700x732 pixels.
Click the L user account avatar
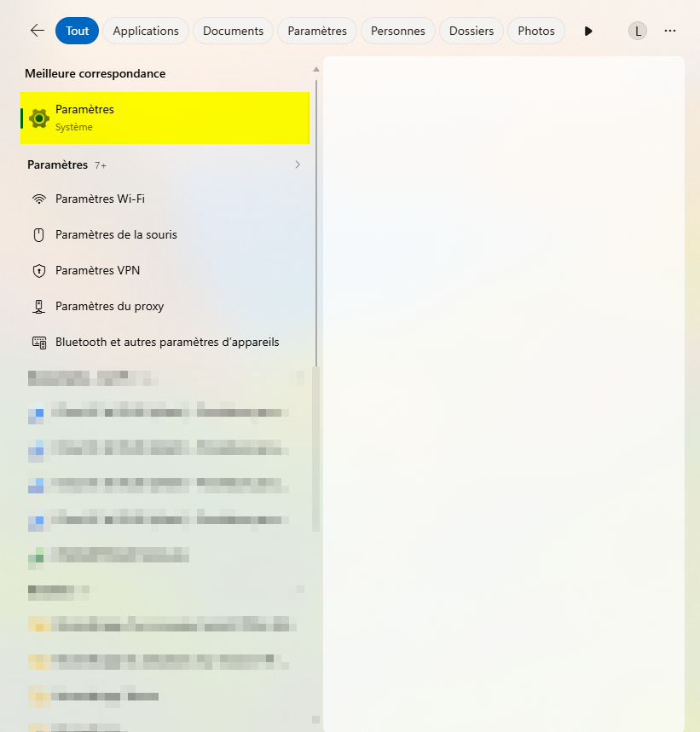point(638,31)
